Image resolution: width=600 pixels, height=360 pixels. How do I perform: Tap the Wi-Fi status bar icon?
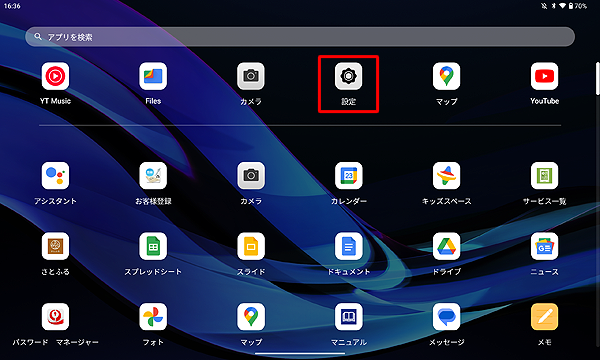(x=562, y=6)
